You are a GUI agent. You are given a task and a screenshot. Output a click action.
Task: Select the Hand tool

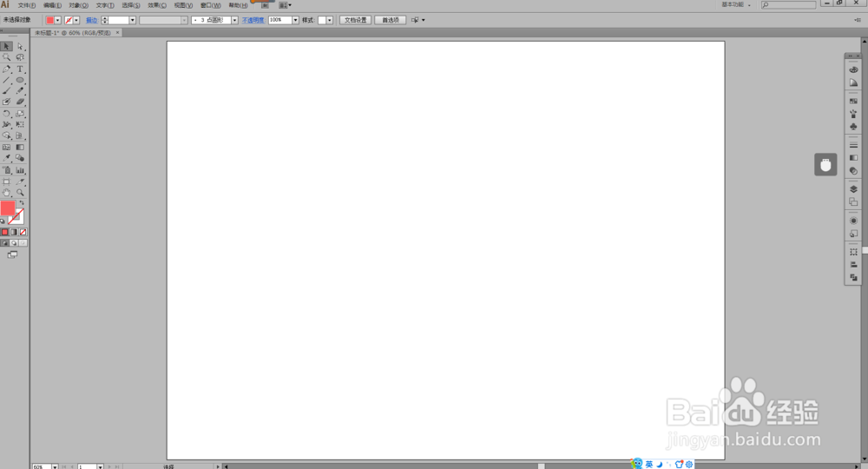[x=7, y=193]
